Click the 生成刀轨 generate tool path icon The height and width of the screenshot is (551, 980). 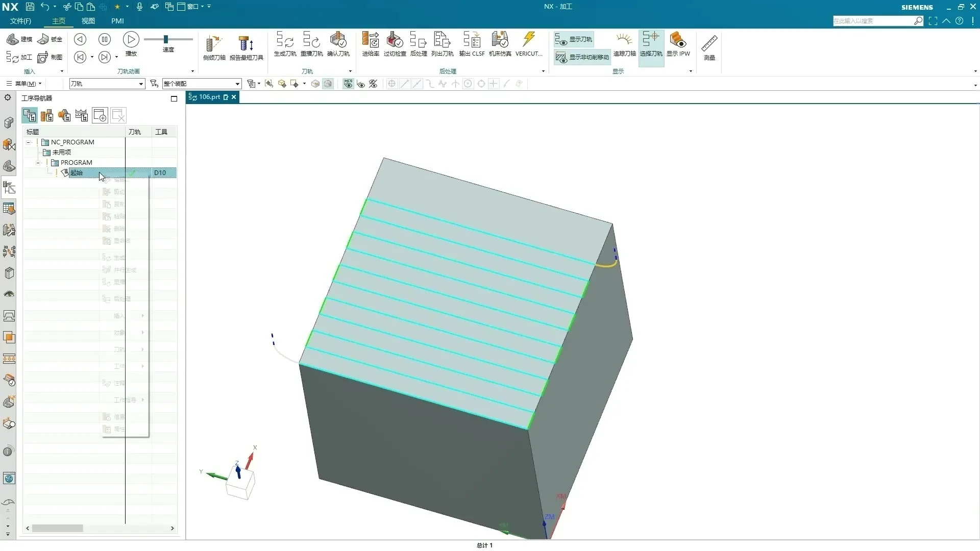pyautogui.click(x=285, y=41)
